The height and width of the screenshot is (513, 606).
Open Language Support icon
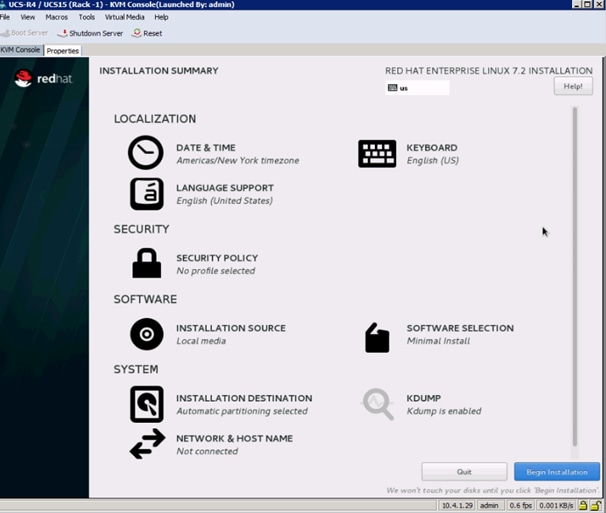click(146, 194)
